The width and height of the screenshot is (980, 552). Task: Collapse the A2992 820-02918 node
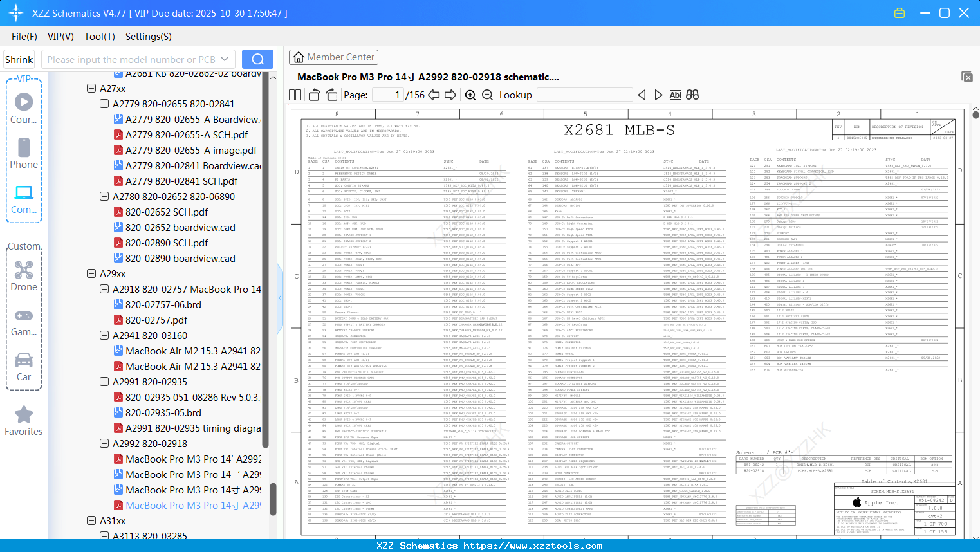pyautogui.click(x=104, y=443)
